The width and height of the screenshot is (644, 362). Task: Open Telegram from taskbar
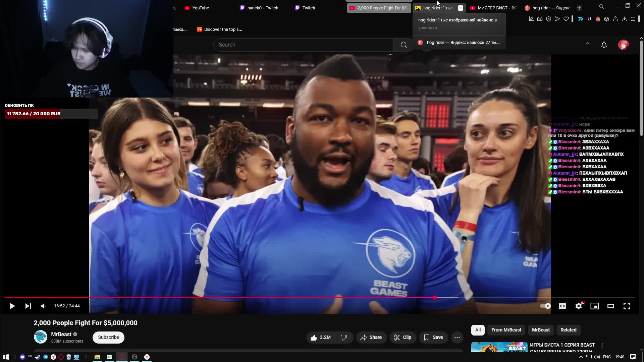pyautogui.click(x=46, y=357)
